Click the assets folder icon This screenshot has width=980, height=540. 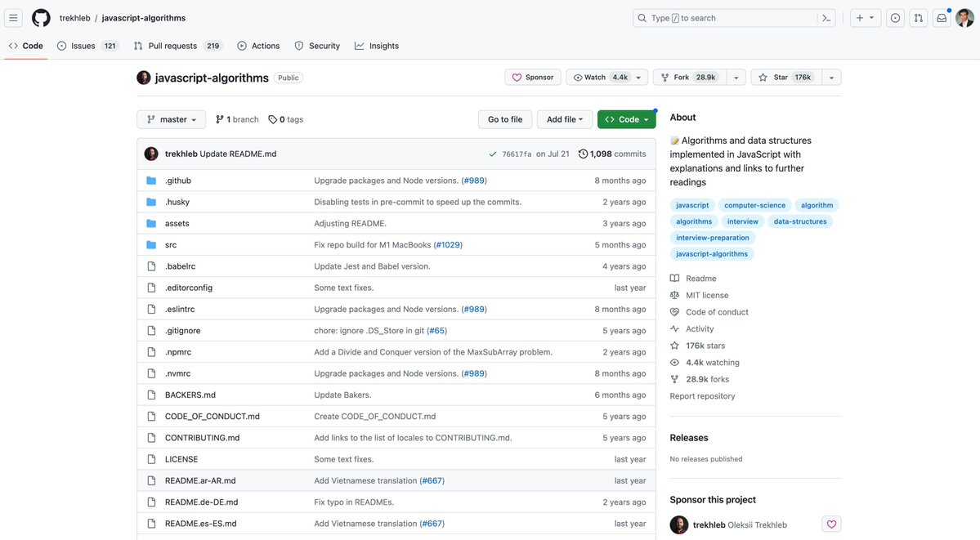151,223
